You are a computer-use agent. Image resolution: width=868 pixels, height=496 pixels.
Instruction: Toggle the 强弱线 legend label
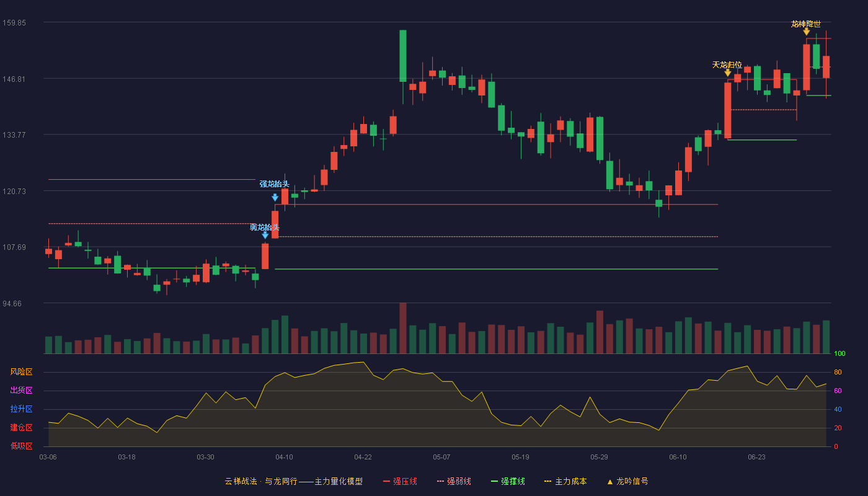click(x=459, y=481)
